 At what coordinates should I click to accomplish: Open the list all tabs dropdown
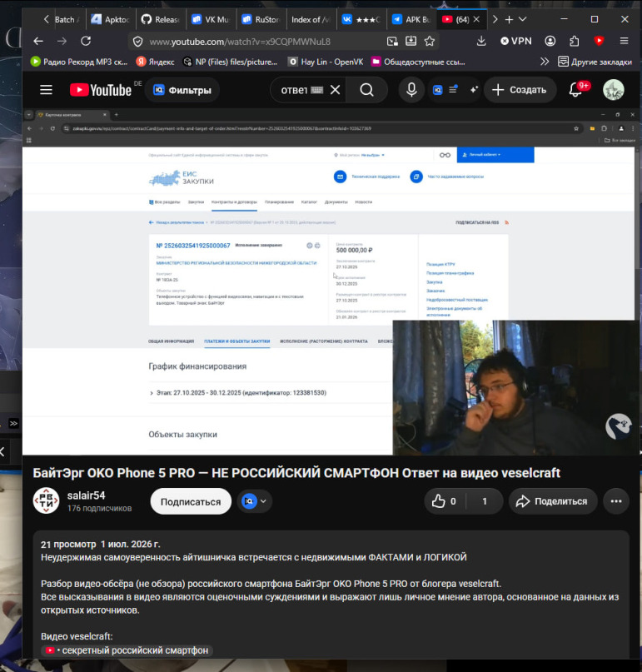(x=522, y=20)
